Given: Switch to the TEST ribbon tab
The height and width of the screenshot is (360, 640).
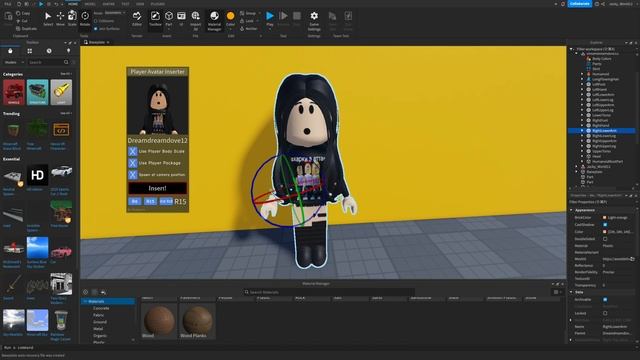Looking at the screenshot, I should 126,4.
